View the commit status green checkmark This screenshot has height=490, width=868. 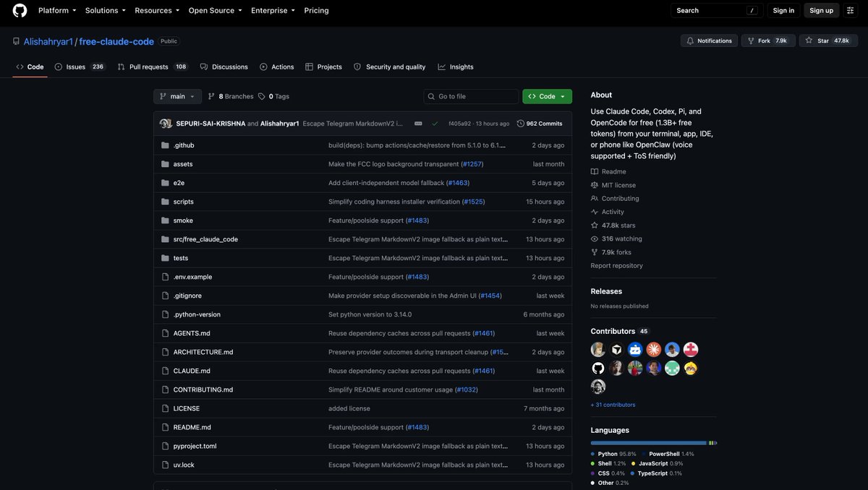tap(435, 124)
